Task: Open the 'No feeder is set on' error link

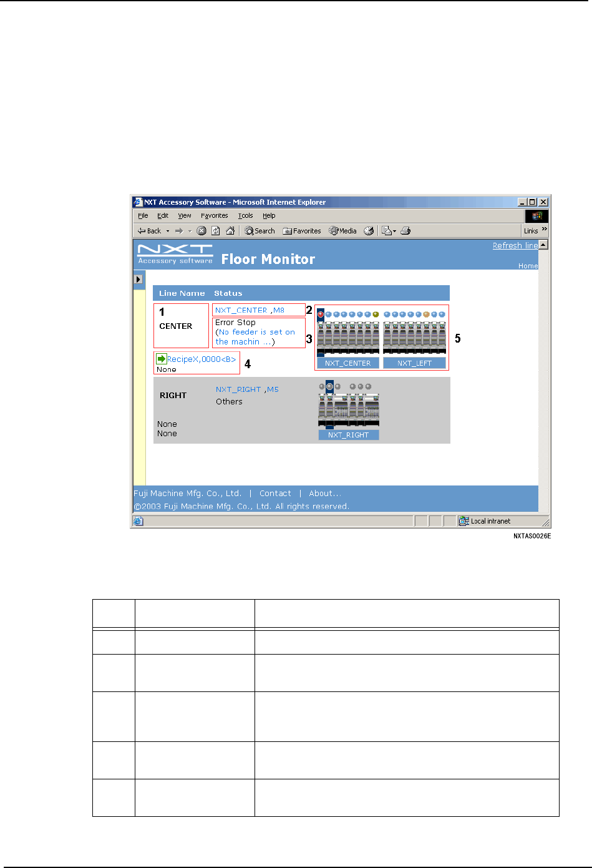Action: [x=255, y=337]
